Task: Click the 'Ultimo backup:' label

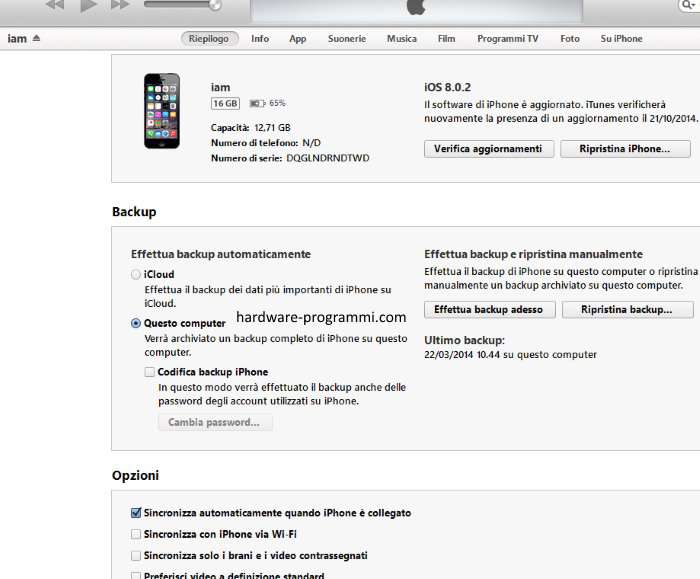Action: click(464, 340)
